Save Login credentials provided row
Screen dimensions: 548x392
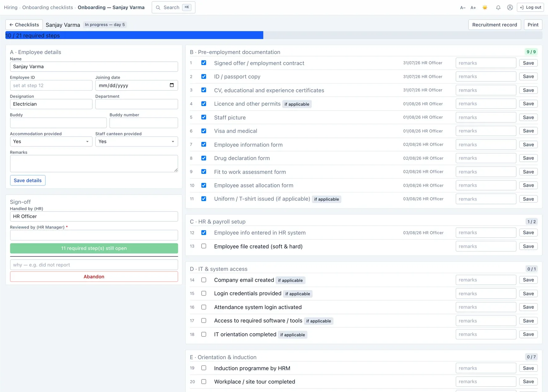coord(528,294)
